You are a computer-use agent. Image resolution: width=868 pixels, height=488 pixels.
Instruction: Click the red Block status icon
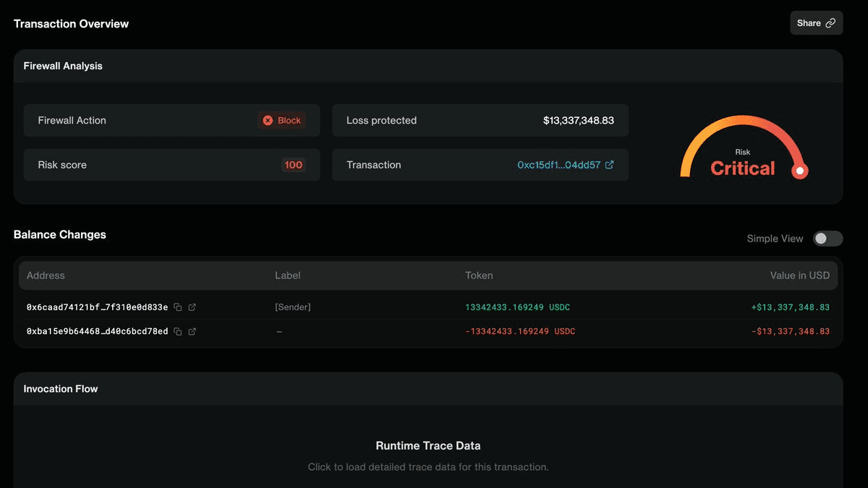point(268,121)
